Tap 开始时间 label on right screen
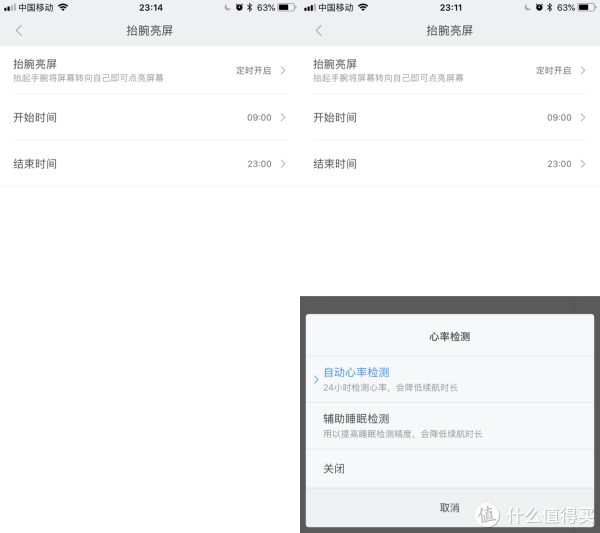Viewport: 600px width, 533px height. click(x=335, y=117)
